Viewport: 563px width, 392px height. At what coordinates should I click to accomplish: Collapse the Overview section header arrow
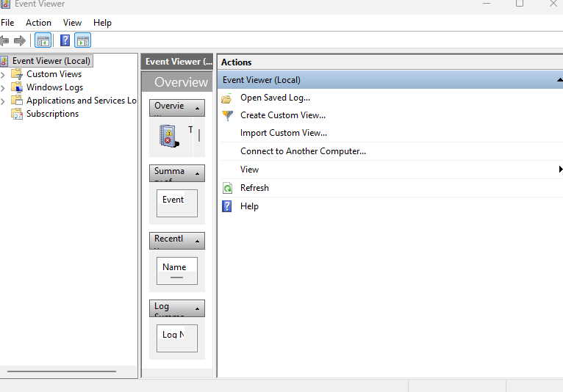pos(198,109)
